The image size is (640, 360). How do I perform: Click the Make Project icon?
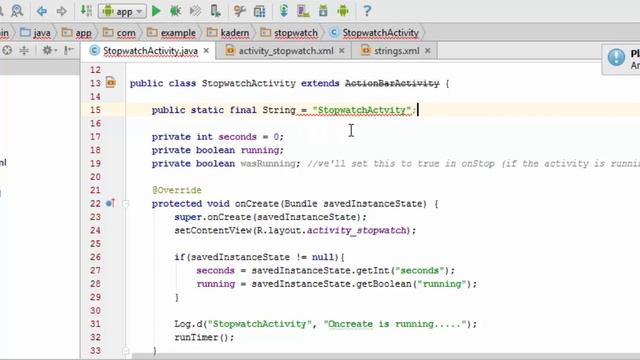86,11
